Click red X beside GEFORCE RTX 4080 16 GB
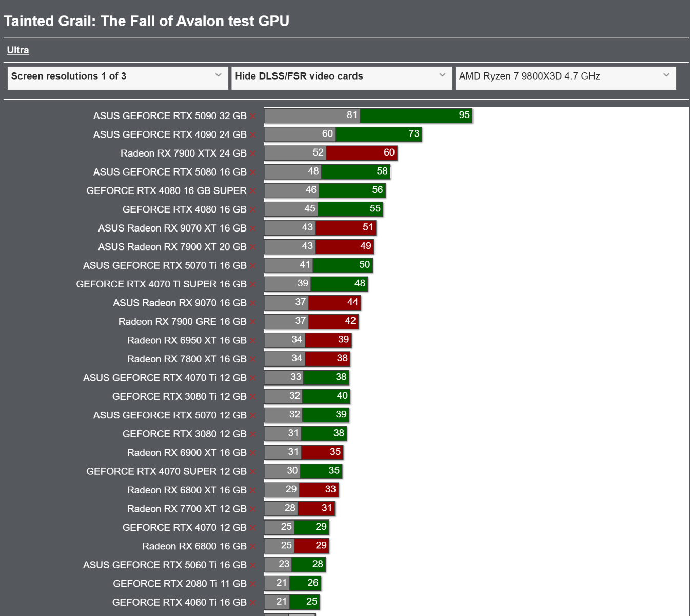This screenshot has height=616, width=690. tap(253, 210)
